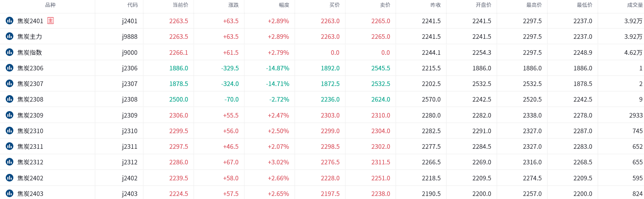Sort by the 涨跌 column header
This screenshot has height=199, width=644.
tap(233, 5)
